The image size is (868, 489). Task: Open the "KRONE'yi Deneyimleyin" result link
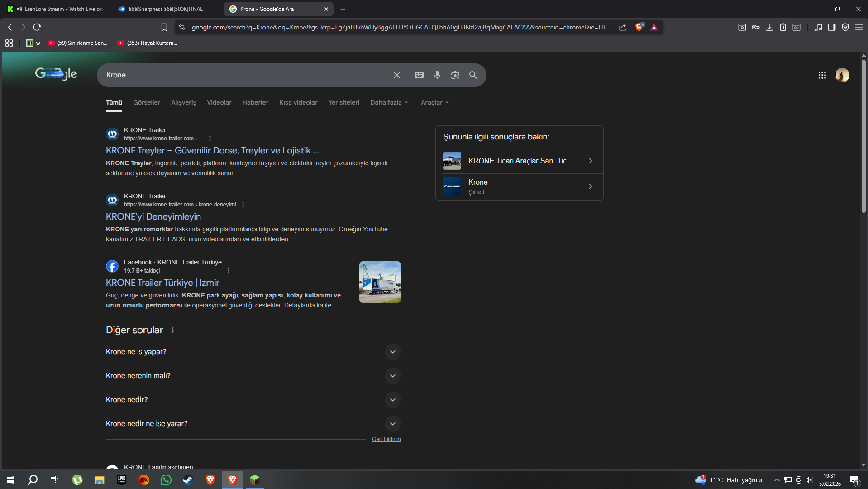click(153, 216)
